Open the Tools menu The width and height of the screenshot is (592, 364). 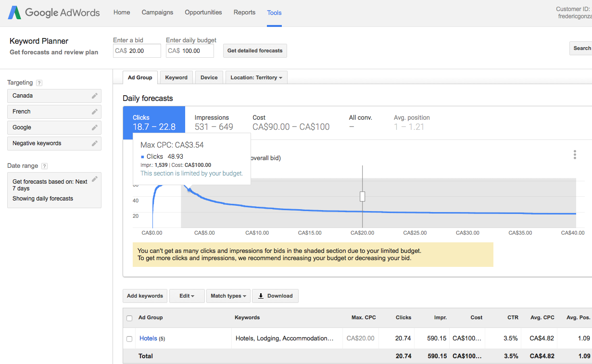[274, 13]
